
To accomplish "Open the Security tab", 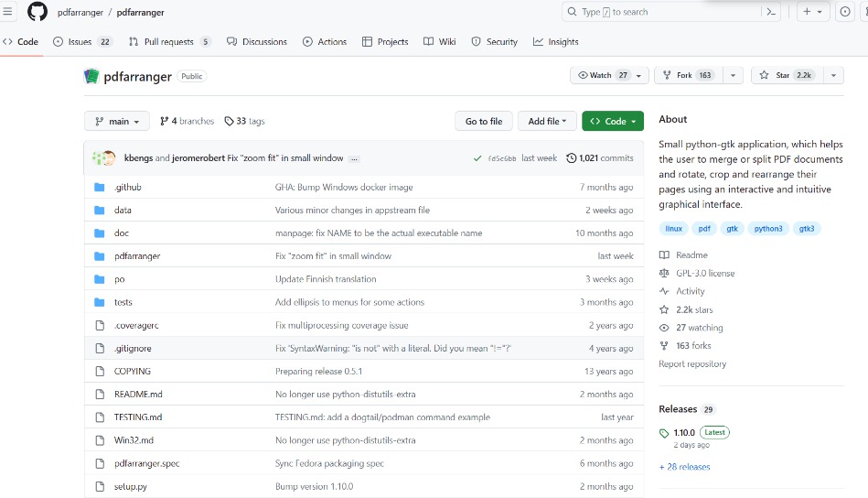I will (x=494, y=42).
